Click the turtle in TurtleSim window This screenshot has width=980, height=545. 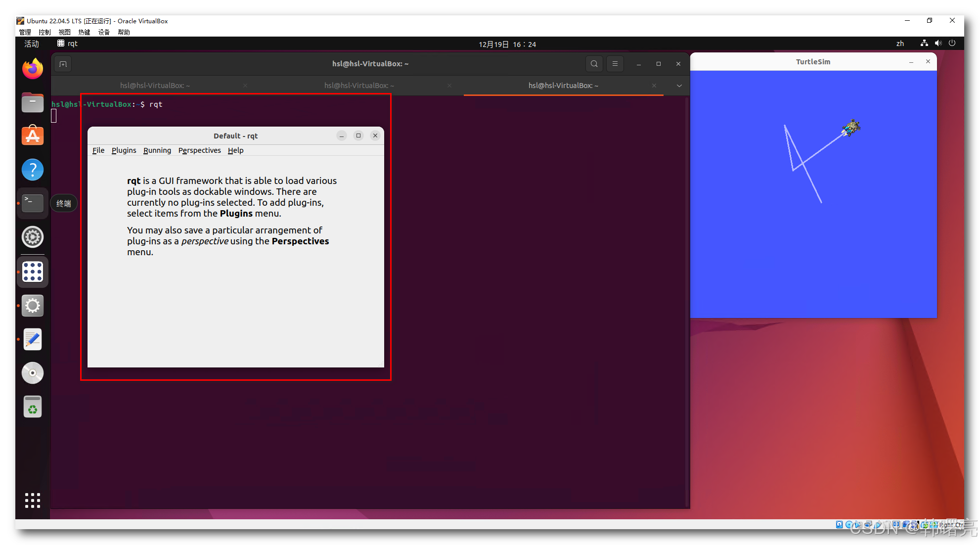[851, 128]
